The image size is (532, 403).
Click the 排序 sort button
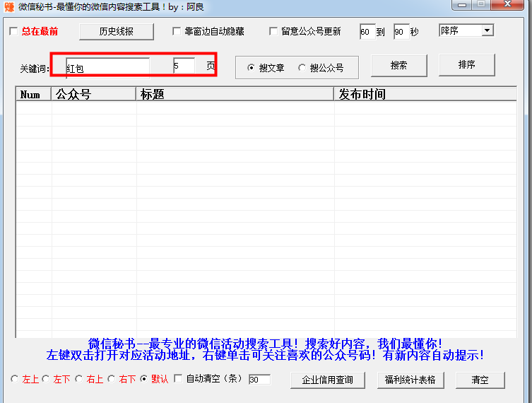(466, 64)
